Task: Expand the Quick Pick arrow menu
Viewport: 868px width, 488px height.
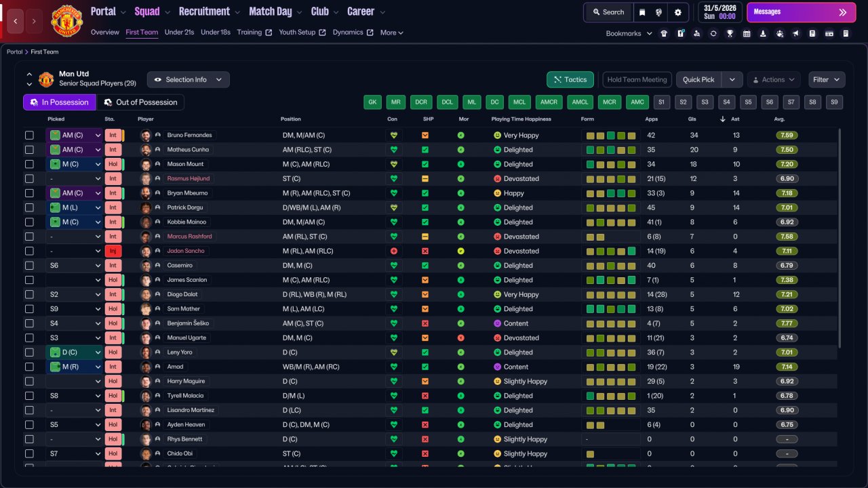Action: [732, 80]
